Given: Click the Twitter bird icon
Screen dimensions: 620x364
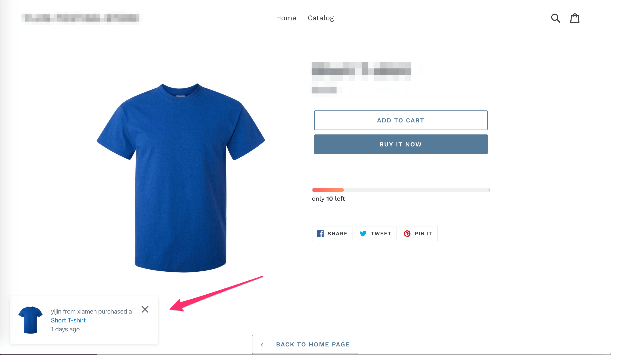Looking at the screenshot, I should 363,234.
